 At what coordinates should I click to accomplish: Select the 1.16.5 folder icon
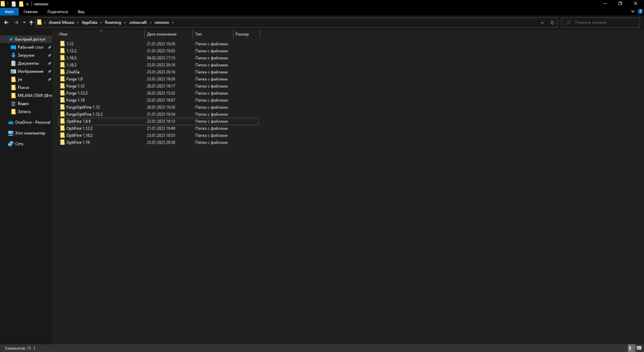62,58
